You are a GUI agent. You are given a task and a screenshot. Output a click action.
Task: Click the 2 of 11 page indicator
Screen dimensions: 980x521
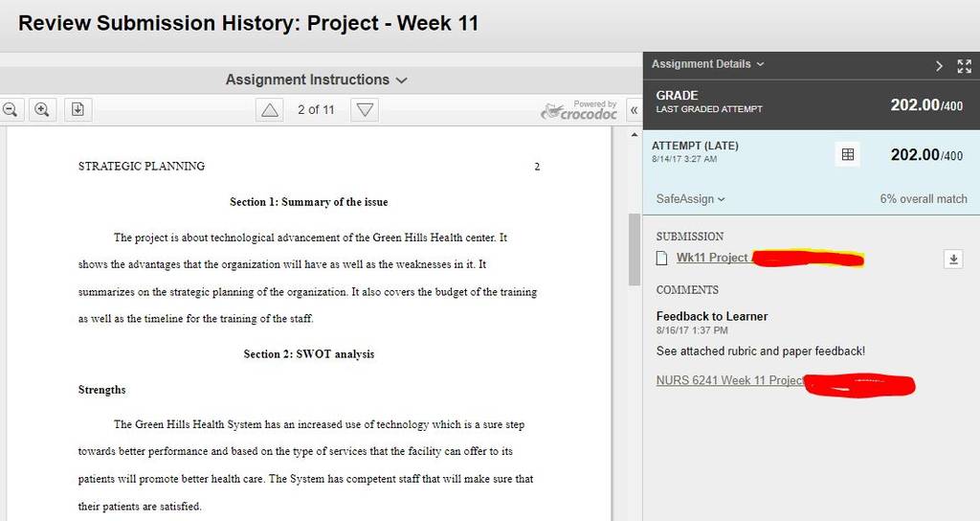pos(316,110)
